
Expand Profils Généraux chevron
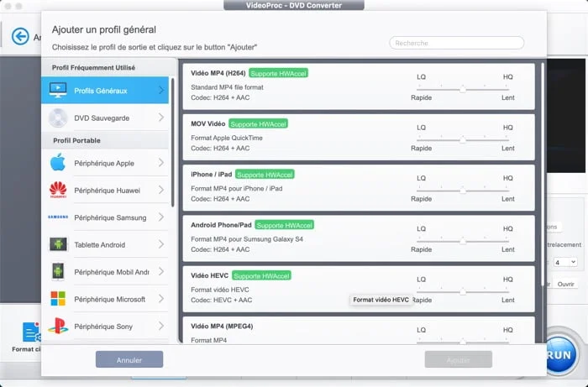161,91
